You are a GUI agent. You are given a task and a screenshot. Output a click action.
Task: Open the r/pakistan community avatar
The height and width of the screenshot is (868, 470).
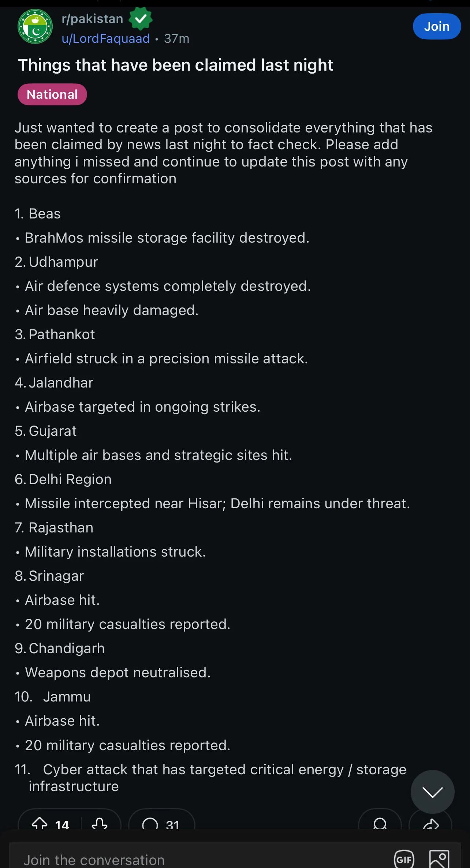pyautogui.click(x=35, y=27)
